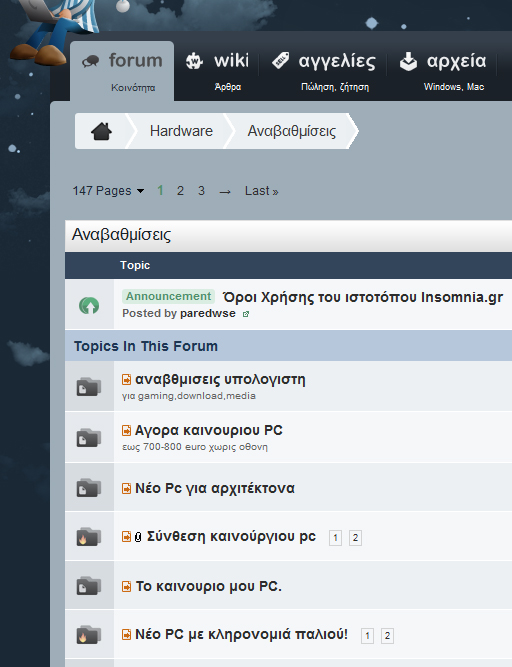This screenshot has height=667, width=512.
Task: Click the home icon in breadcrumb
Action: 101,131
